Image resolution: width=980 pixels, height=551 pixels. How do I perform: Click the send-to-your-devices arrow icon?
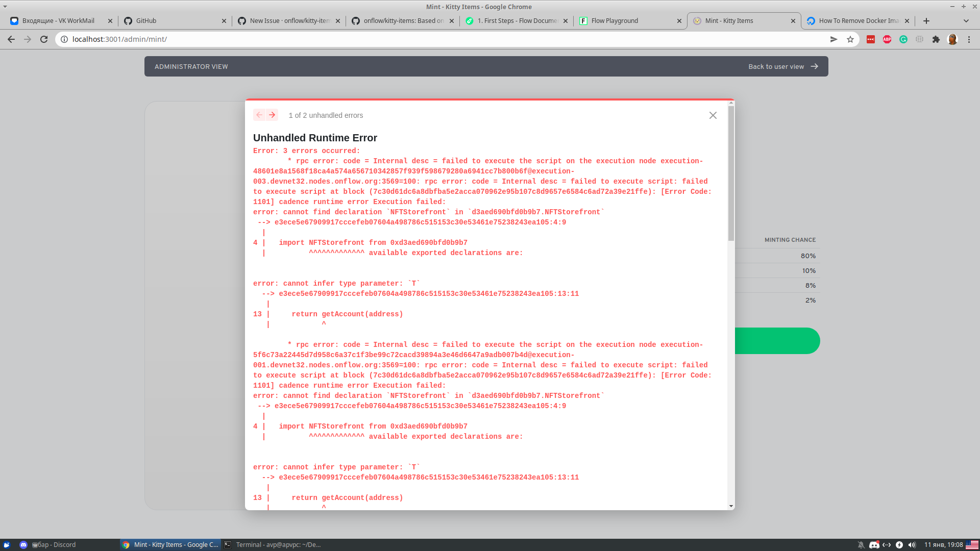pos(834,39)
